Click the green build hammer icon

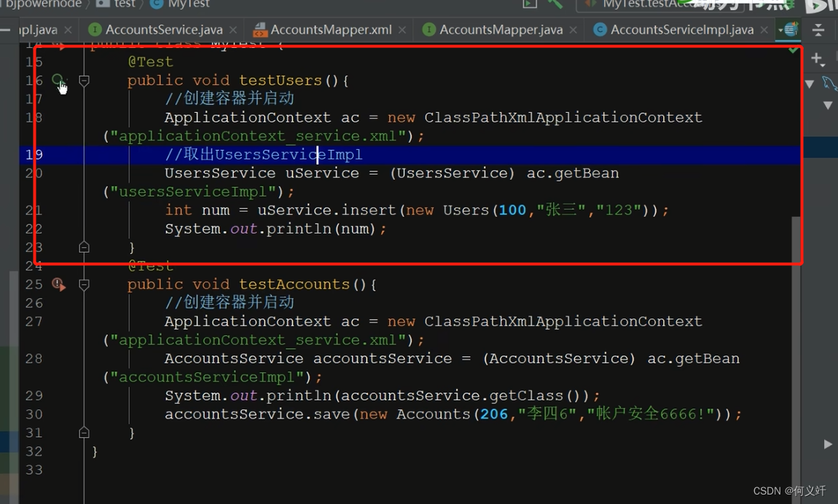pyautogui.click(x=555, y=4)
